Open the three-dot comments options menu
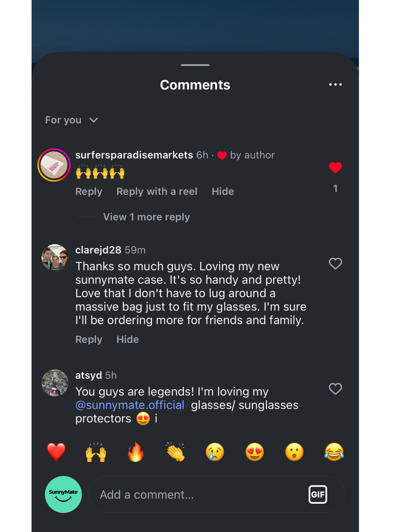The image size is (399, 532). [x=335, y=84]
